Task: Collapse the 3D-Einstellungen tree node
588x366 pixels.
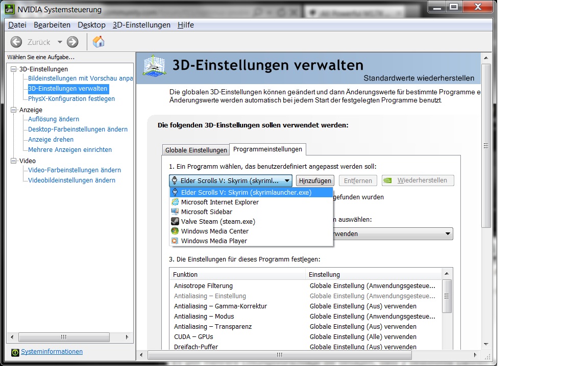Action: [14, 69]
